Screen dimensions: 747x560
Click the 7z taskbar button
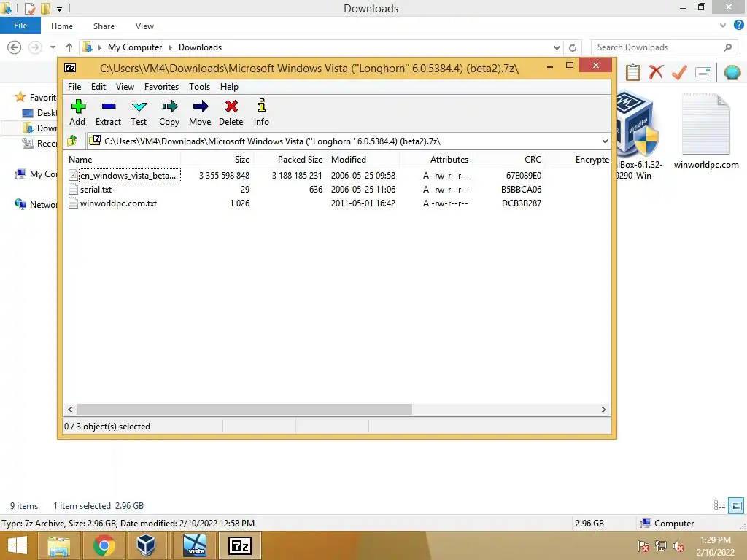[x=240, y=545]
